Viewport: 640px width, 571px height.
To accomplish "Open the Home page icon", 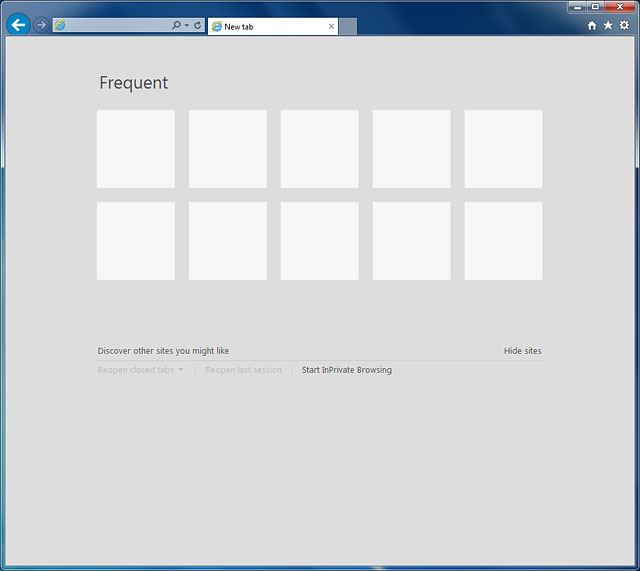I will (592, 26).
